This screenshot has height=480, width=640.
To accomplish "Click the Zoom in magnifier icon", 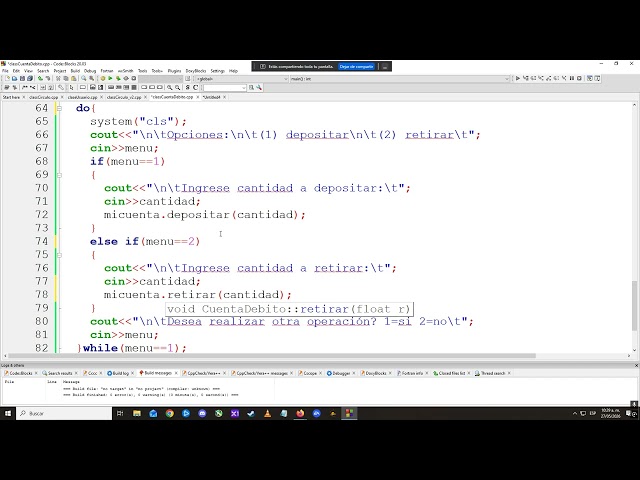I will point(169,87).
